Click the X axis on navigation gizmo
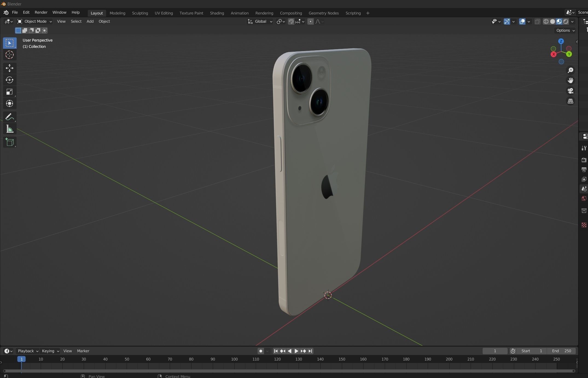The image size is (588, 378). [x=554, y=54]
